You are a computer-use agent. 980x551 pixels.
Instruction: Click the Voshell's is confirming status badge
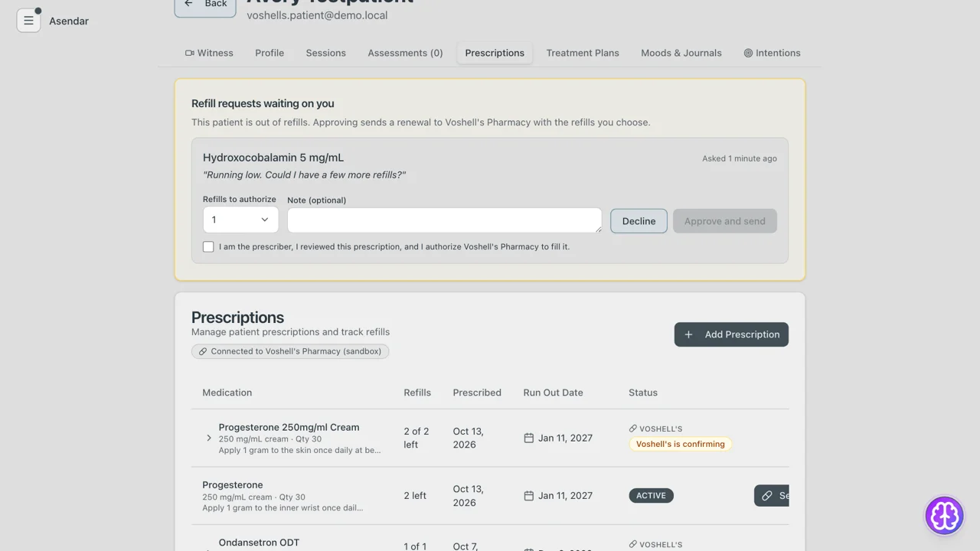(681, 444)
